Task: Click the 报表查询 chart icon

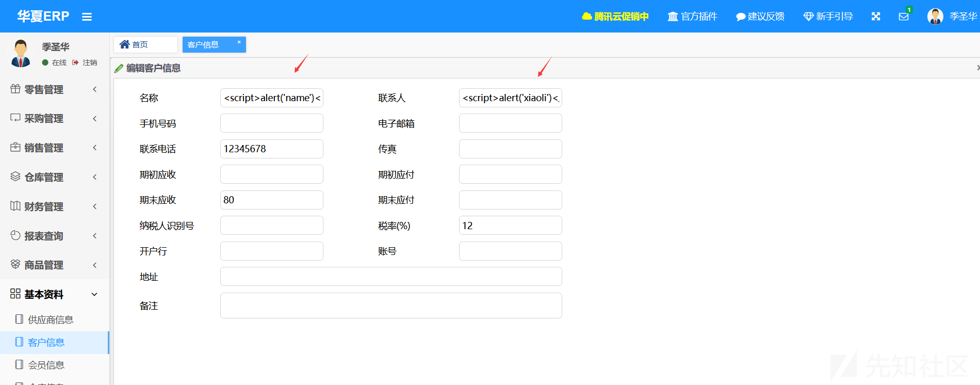Action: (x=15, y=235)
